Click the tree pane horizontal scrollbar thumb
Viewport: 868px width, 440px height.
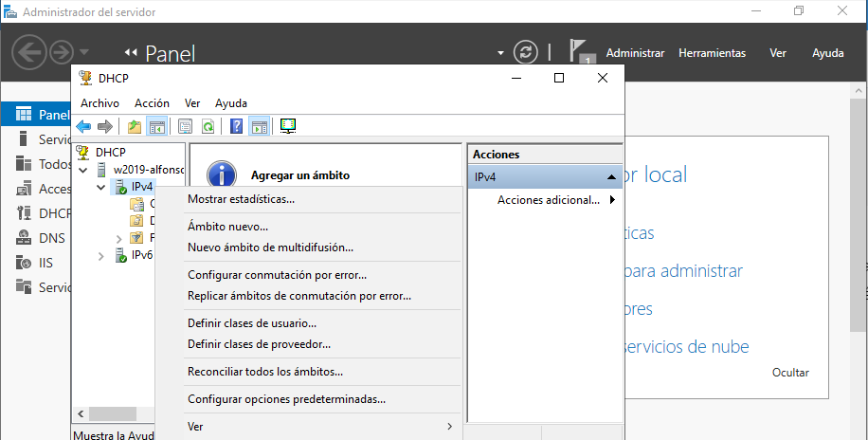click(x=113, y=414)
